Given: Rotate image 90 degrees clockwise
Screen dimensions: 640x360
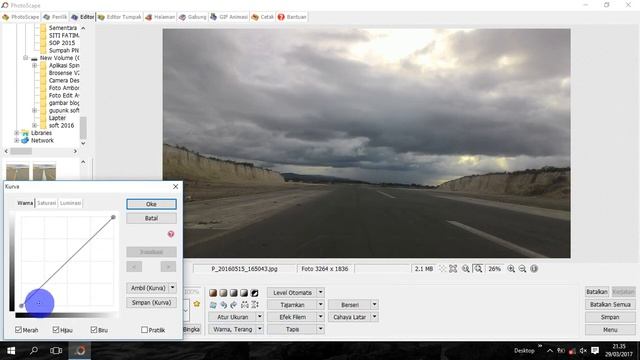Looking at the screenshot, I should click(233, 304).
